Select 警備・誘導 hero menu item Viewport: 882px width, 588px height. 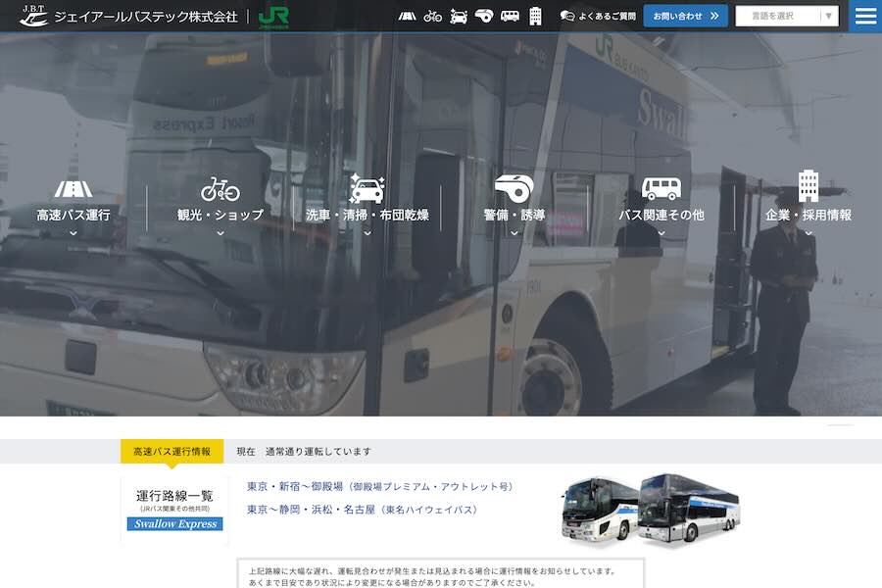(514, 215)
